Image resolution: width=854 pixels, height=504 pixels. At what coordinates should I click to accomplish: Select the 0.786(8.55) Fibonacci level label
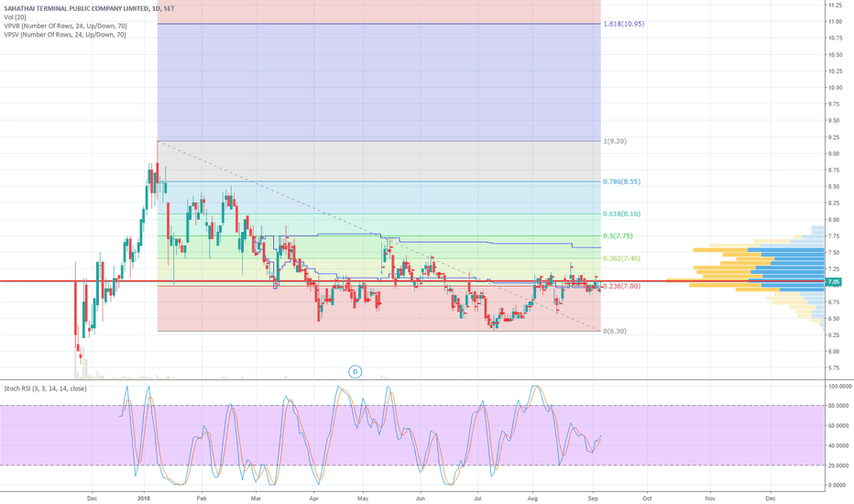pyautogui.click(x=621, y=181)
